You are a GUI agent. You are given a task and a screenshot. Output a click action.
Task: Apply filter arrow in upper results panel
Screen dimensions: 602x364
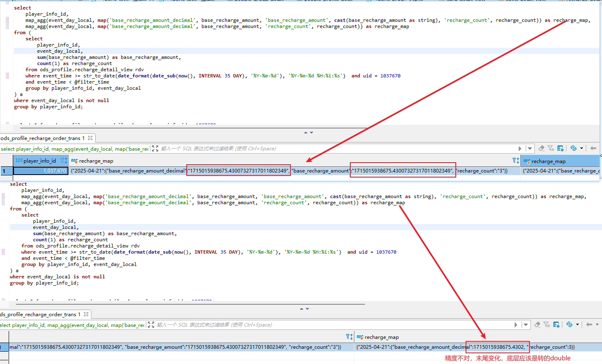tap(520, 148)
